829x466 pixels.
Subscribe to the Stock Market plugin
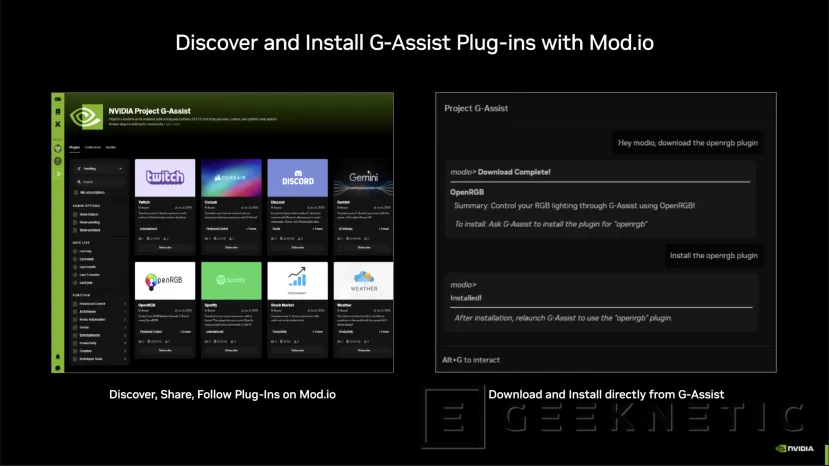click(298, 350)
